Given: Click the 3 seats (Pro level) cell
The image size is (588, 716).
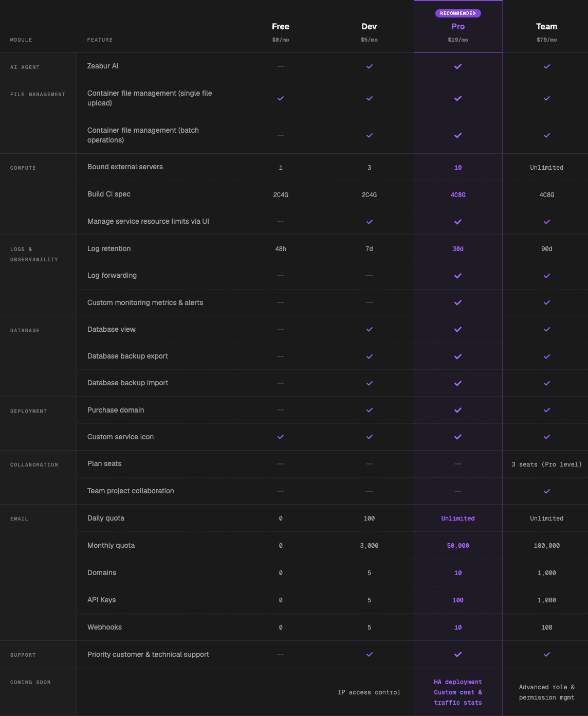Looking at the screenshot, I should 546,464.
